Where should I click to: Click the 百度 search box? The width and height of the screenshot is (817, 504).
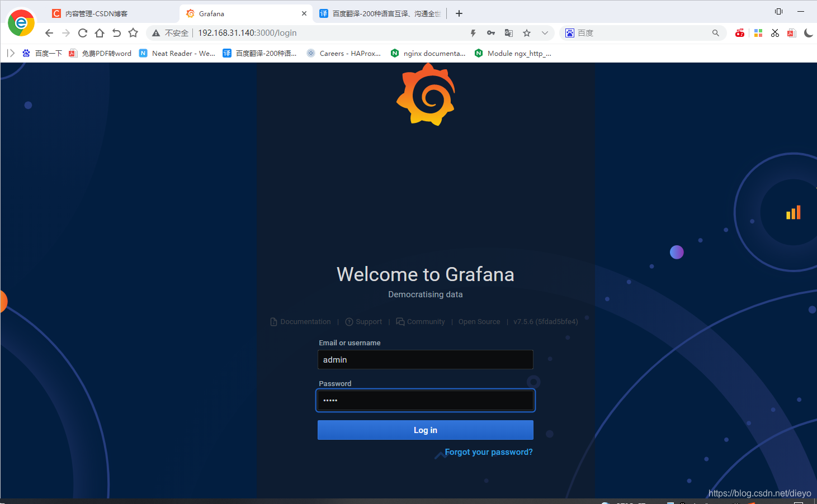[643, 33]
